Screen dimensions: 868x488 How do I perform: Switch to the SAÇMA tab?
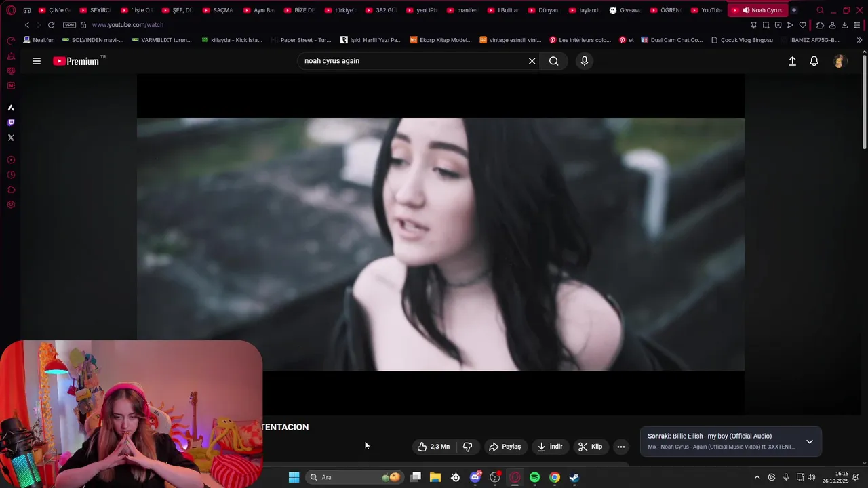click(218, 10)
